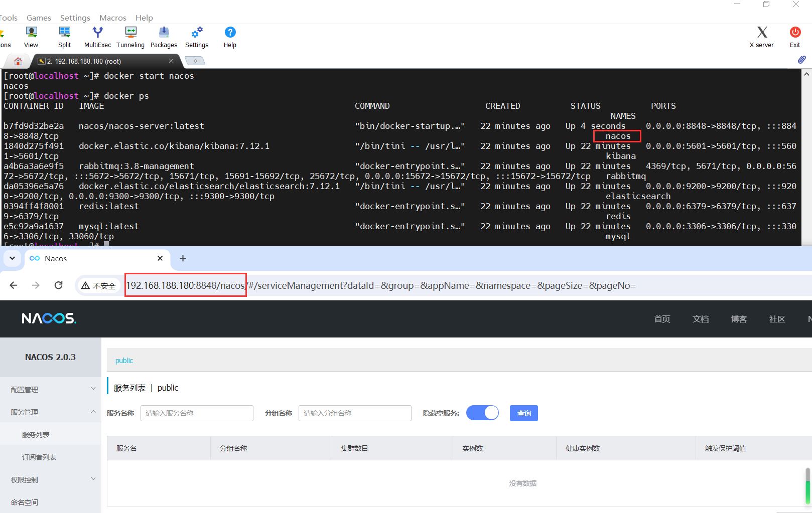Click the NACOS logo
Image resolution: width=812 pixels, height=513 pixels.
click(49, 318)
